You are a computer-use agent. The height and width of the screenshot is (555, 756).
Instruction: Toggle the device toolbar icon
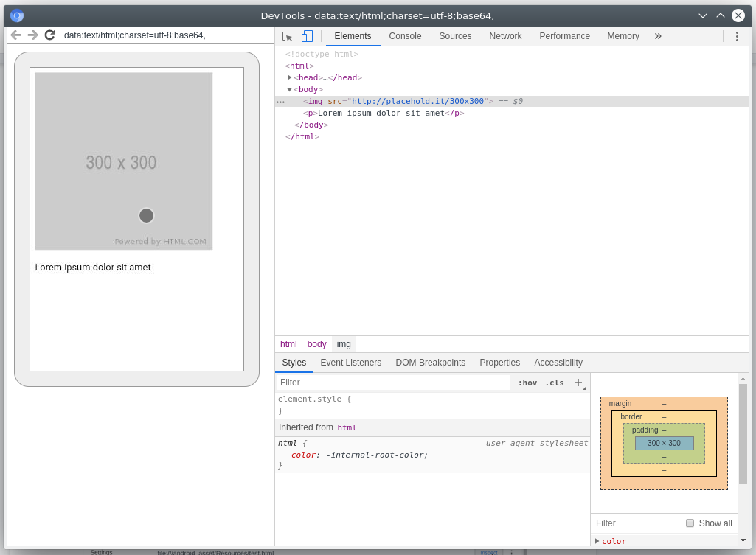click(x=307, y=36)
